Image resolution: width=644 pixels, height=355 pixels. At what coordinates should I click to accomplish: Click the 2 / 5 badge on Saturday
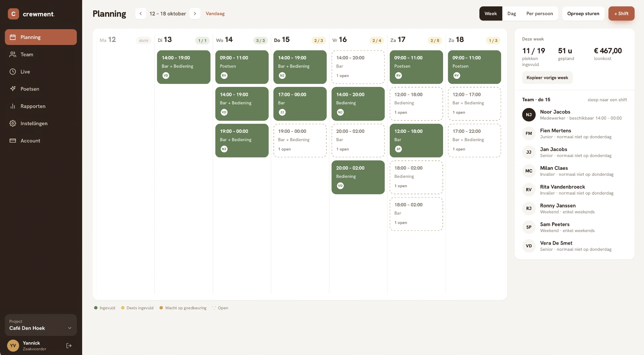(435, 41)
